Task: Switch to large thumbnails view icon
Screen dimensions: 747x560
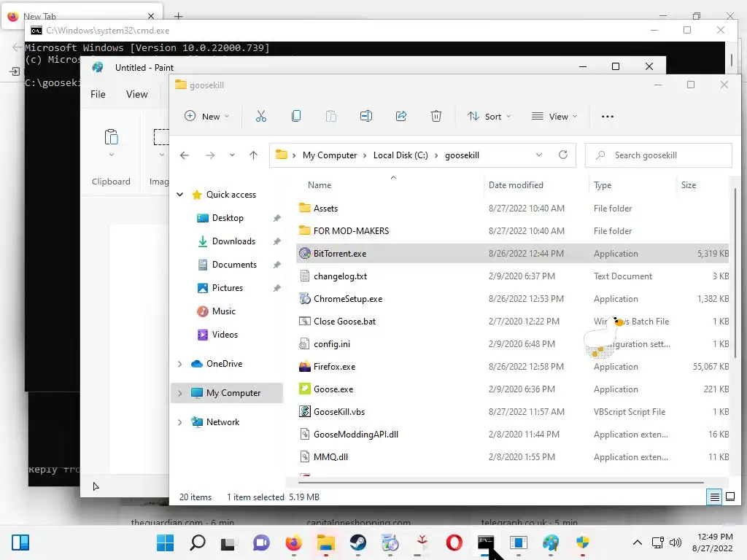Action: pyautogui.click(x=730, y=497)
